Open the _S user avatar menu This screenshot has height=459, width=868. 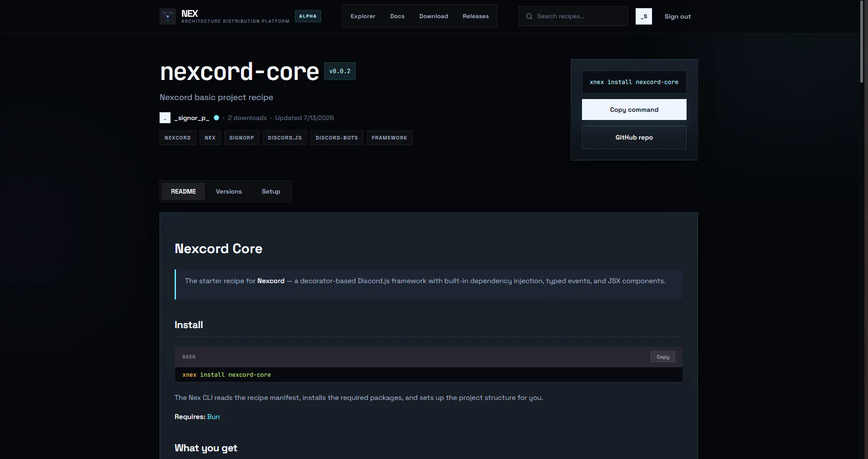[644, 16]
